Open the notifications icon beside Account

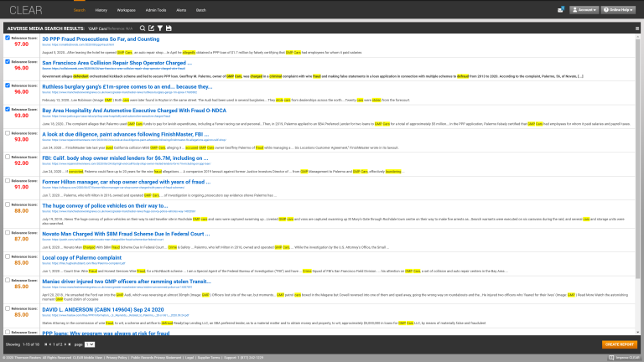[x=558, y=10]
